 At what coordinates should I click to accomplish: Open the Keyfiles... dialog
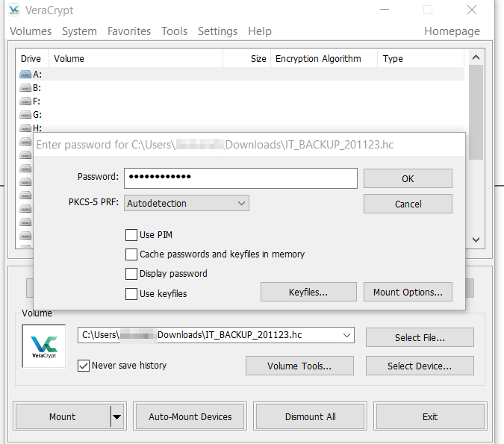[308, 292]
